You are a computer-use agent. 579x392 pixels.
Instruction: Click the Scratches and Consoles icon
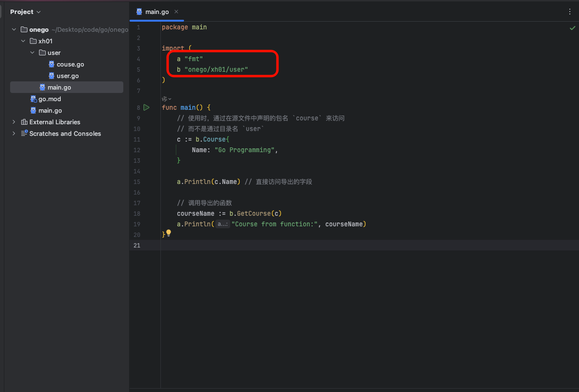pos(24,133)
